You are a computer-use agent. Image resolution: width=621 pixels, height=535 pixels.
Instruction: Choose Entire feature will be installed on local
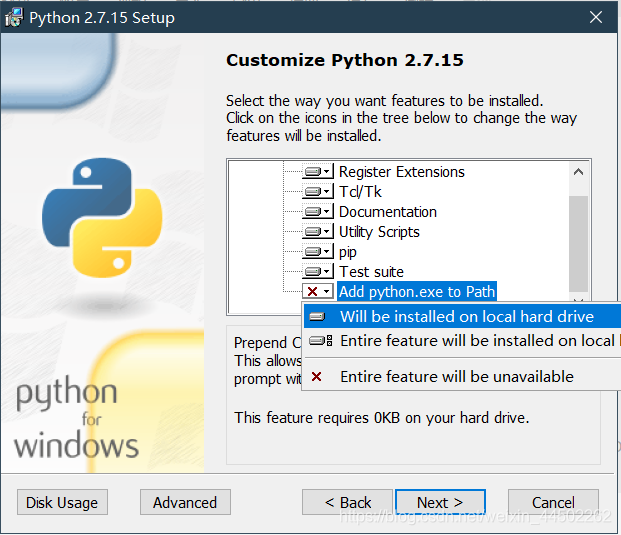(x=462, y=341)
